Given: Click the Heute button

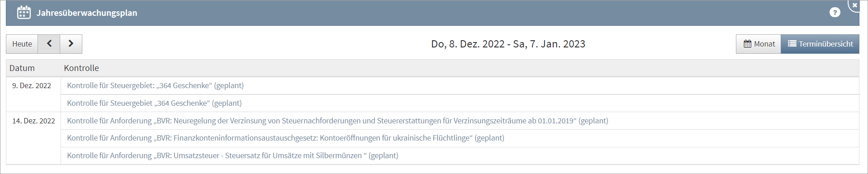Looking at the screenshot, I should 22,44.
